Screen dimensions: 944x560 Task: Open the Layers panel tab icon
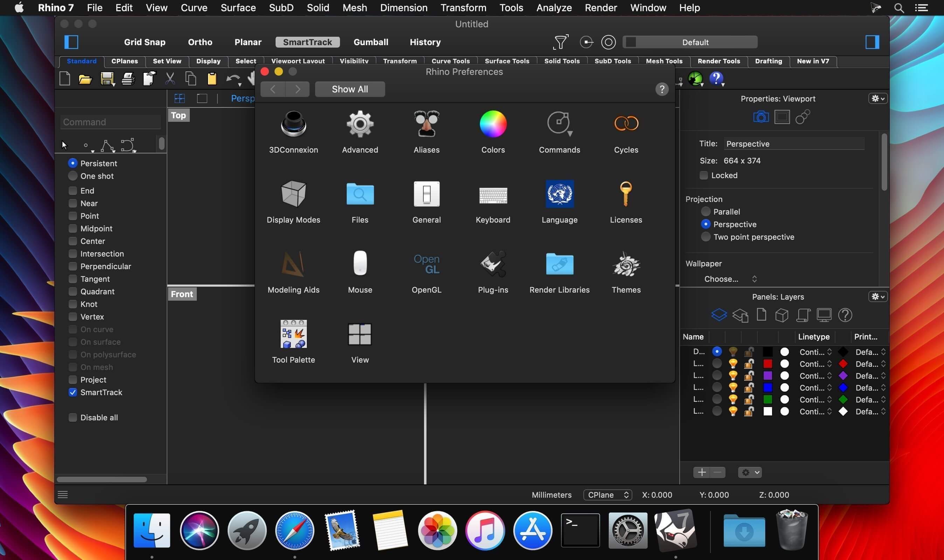coord(719,315)
